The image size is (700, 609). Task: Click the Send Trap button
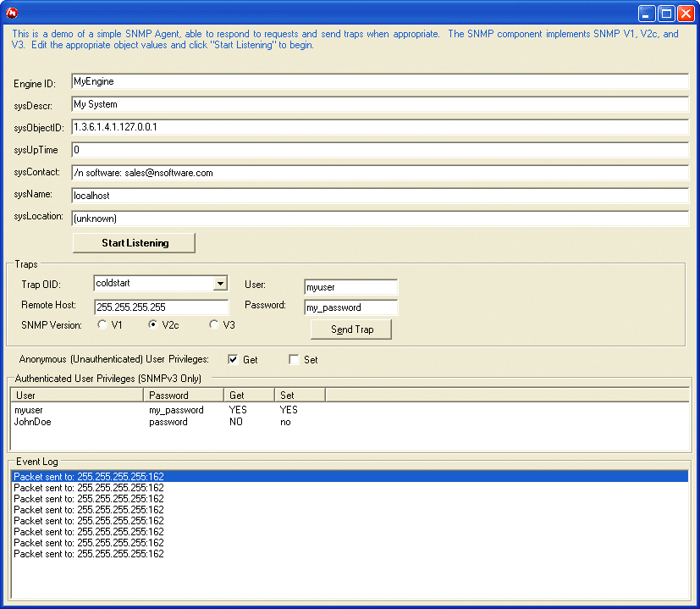point(351,329)
